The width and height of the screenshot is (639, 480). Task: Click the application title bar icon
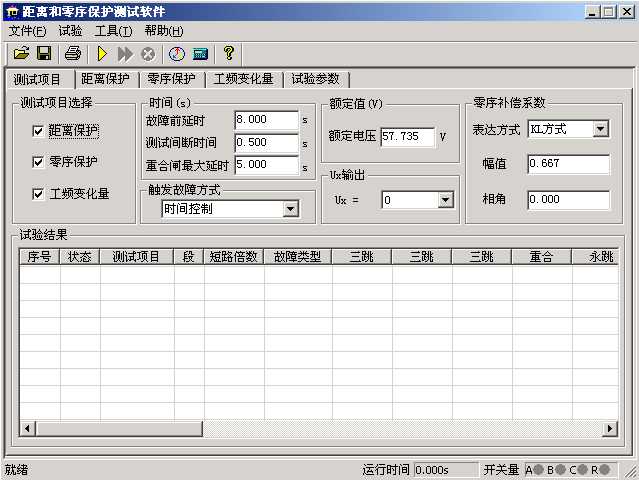[13, 12]
